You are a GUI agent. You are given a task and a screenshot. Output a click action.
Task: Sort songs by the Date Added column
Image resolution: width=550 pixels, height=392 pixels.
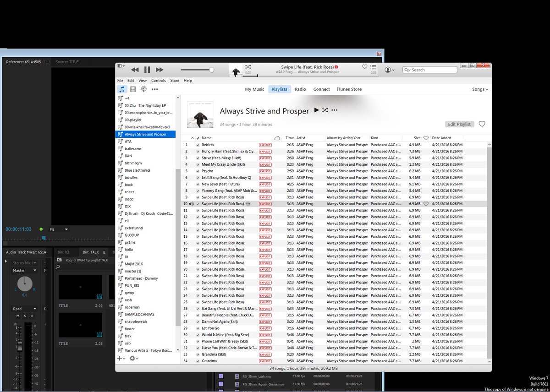pyautogui.click(x=441, y=138)
